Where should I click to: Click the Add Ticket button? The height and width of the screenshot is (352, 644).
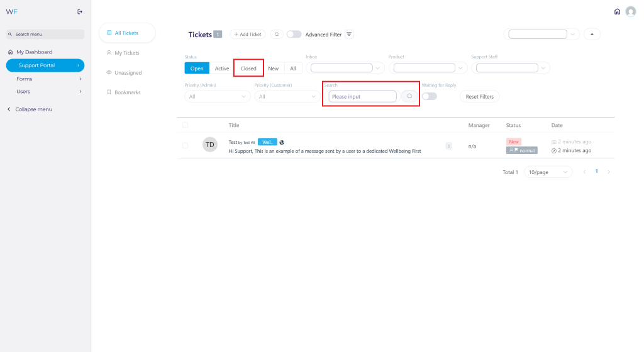click(247, 34)
